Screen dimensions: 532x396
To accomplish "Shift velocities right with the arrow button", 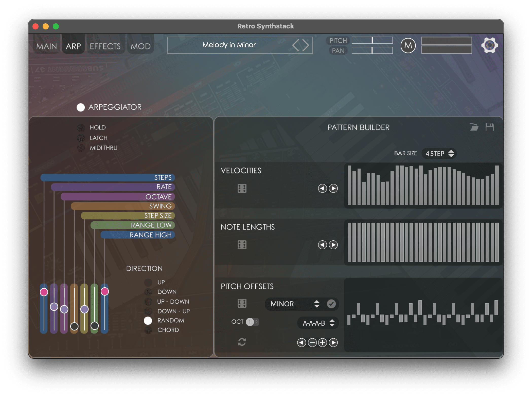I will point(333,188).
